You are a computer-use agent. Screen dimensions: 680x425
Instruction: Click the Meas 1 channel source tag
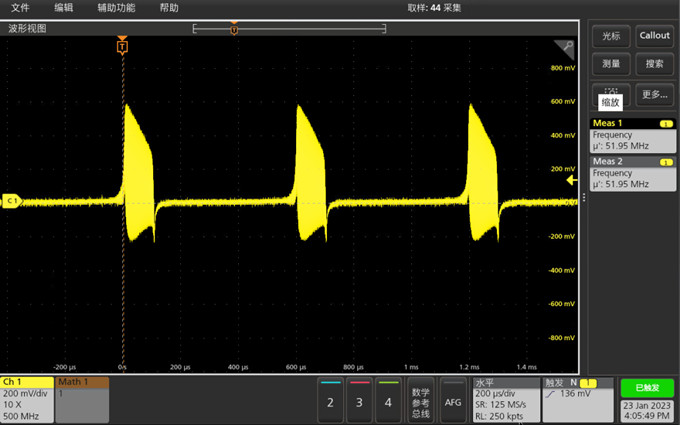point(665,123)
